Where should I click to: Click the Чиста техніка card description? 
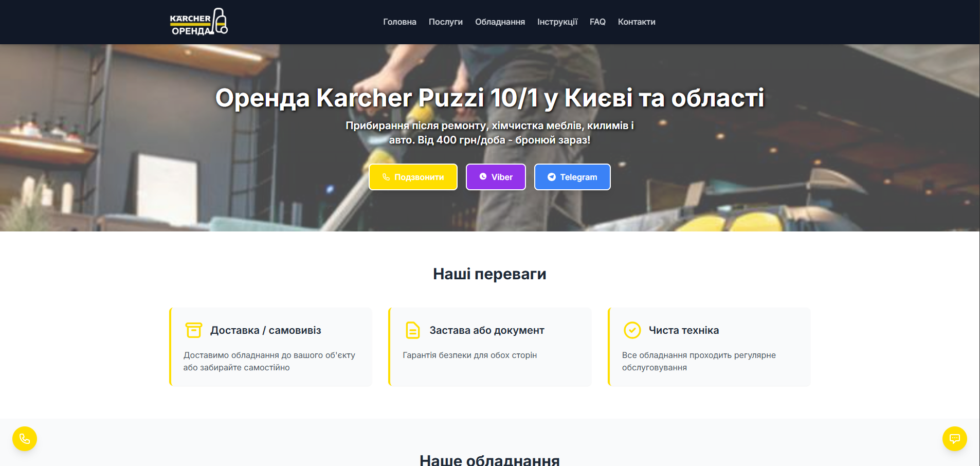[698, 361]
